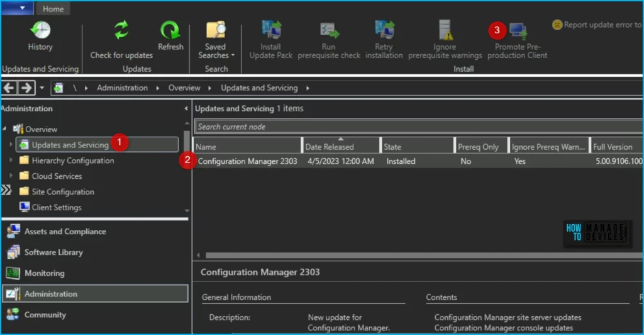Click Promote Pre-production Client icon
The height and width of the screenshot is (335, 644).
pyautogui.click(x=518, y=31)
